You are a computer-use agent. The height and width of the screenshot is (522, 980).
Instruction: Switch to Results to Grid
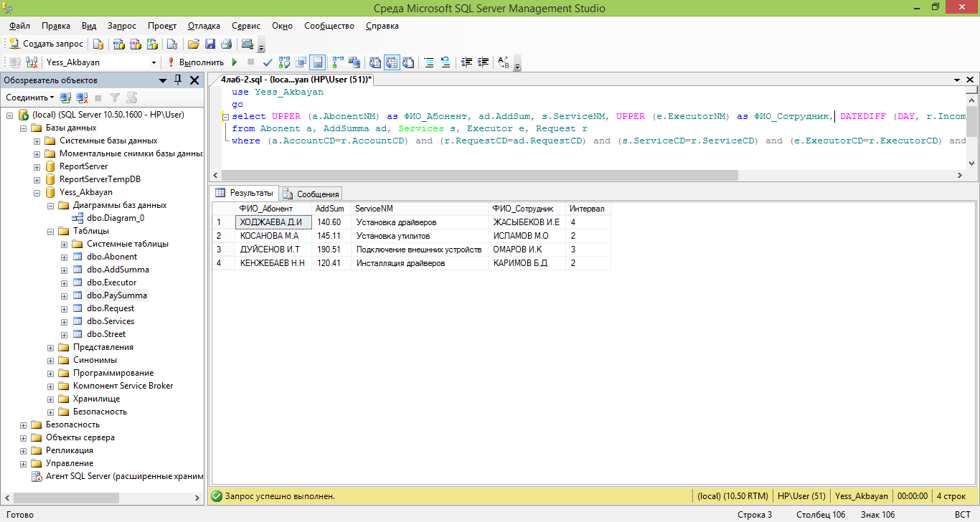click(392, 62)
